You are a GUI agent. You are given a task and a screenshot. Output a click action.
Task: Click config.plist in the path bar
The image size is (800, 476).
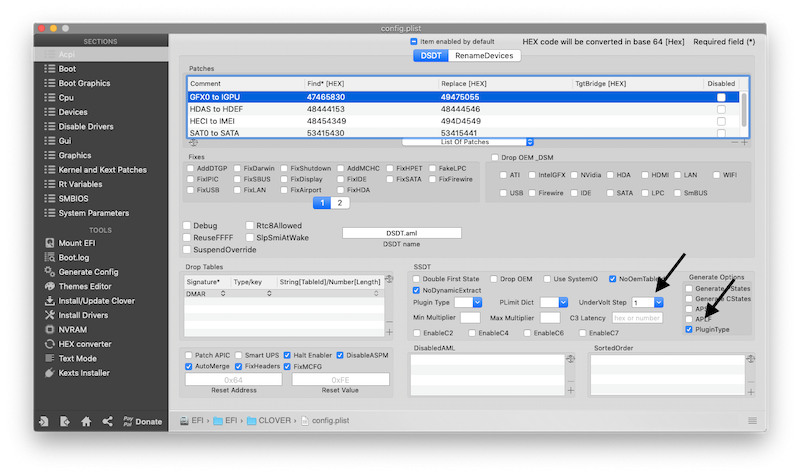[x=326, y=420]
